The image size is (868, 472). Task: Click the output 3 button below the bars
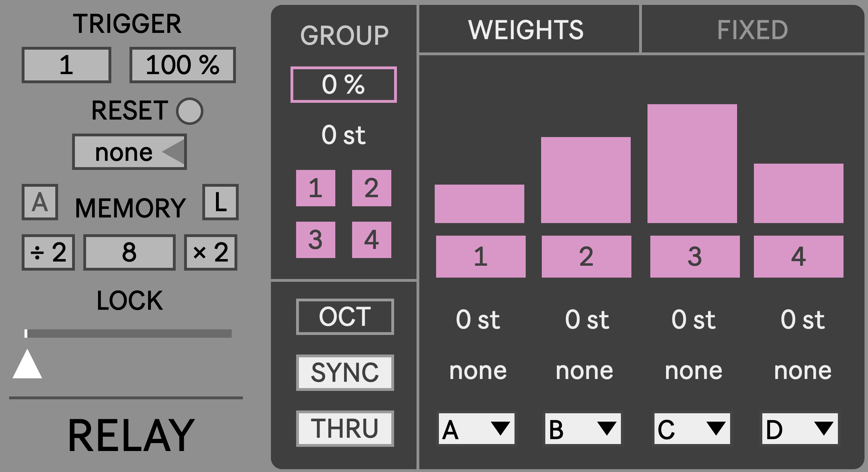click(x=695, y=257)
